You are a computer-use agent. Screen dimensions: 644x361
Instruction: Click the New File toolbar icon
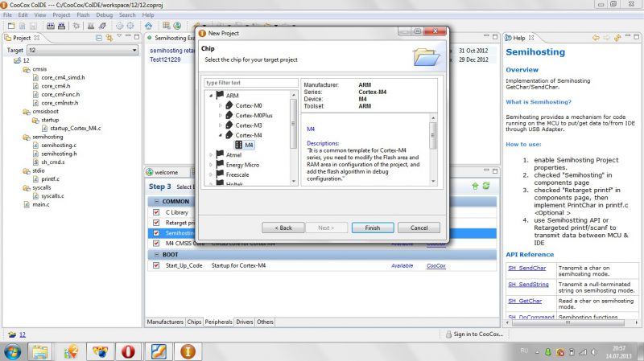coord(9,26)
